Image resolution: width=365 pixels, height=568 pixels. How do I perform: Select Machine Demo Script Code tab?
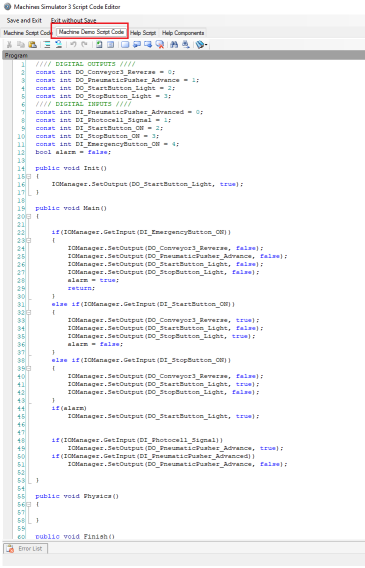click(91, 32)
